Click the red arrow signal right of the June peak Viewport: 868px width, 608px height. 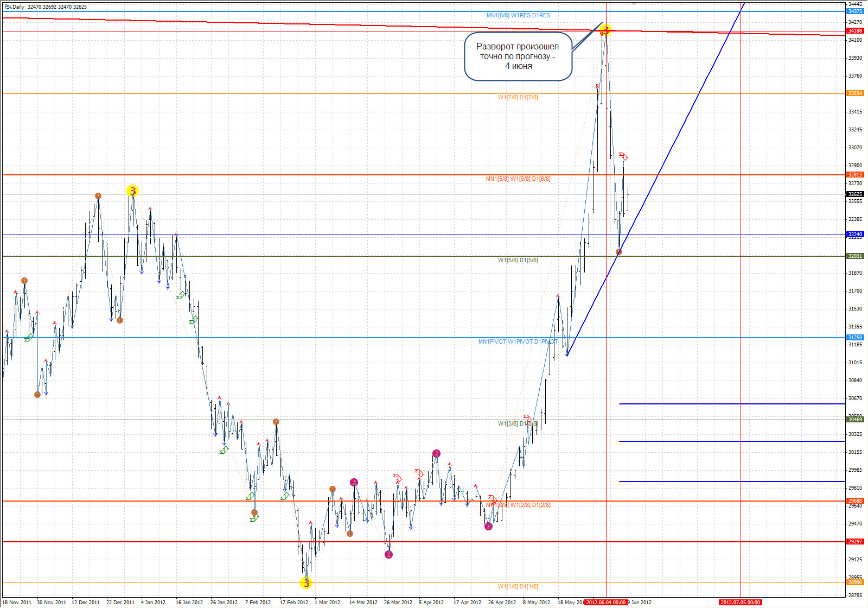[x=623, y=156]
